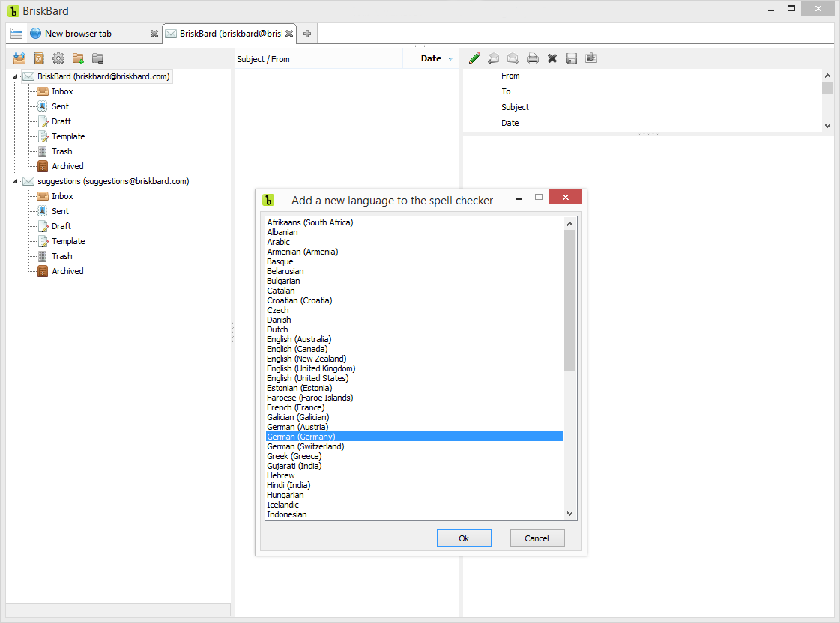Open Trash under suggestions account
Screen dimensions: 840x623
(61, 256)
